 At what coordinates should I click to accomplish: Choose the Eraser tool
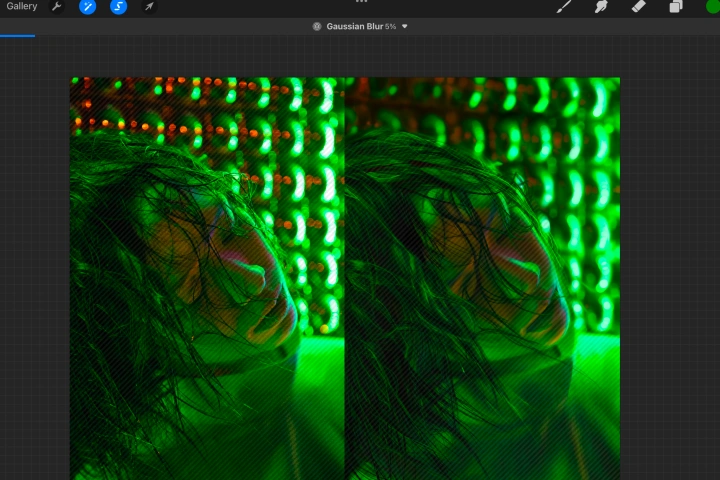click(x=639, y=6)
